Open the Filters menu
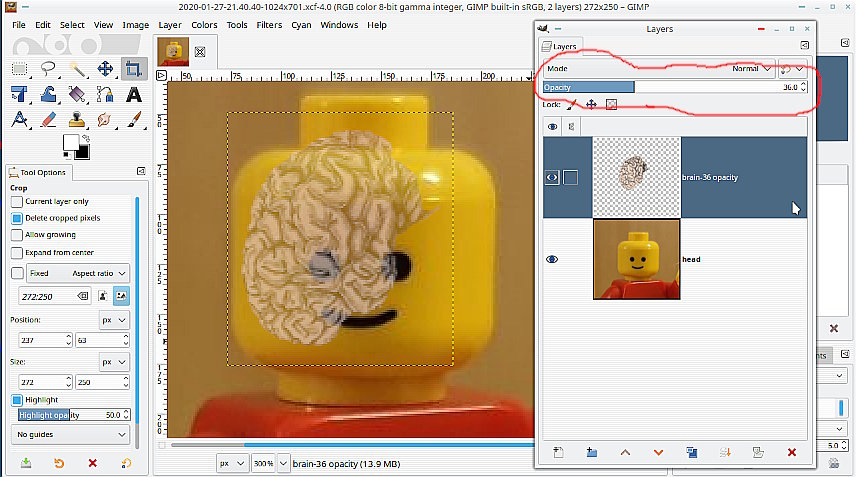This screenshot has height=477, width=856. click(269, 25)
